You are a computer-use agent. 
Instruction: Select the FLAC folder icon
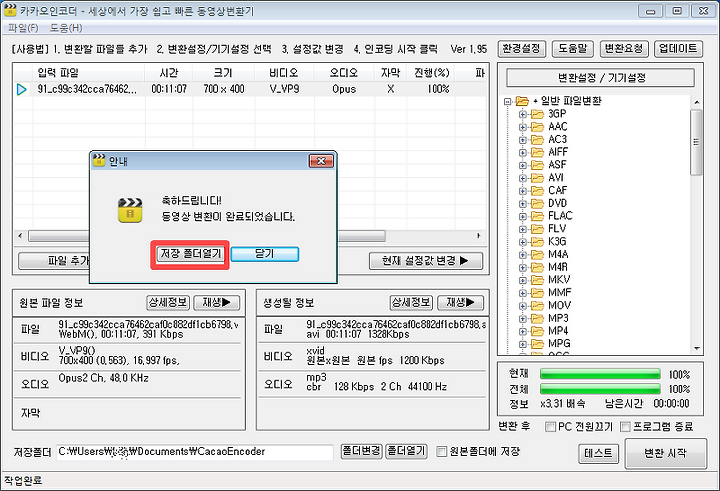coord(537,216)
